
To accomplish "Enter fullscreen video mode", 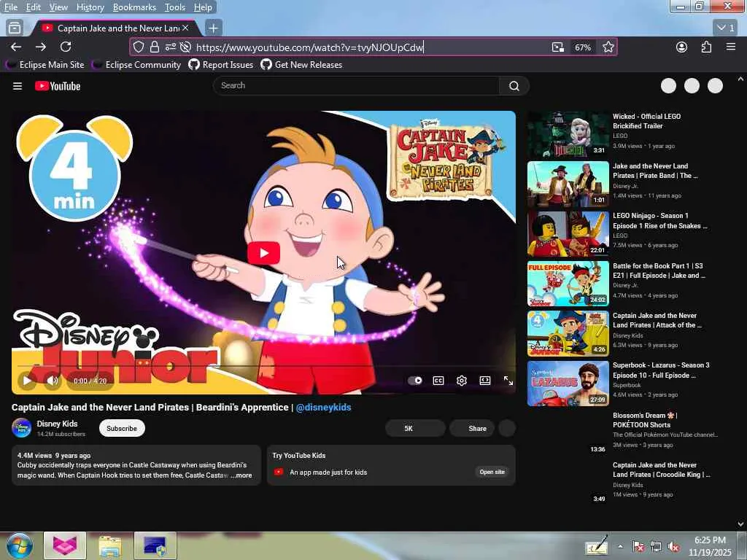I will pyautogui.click(x=508, y=381).
